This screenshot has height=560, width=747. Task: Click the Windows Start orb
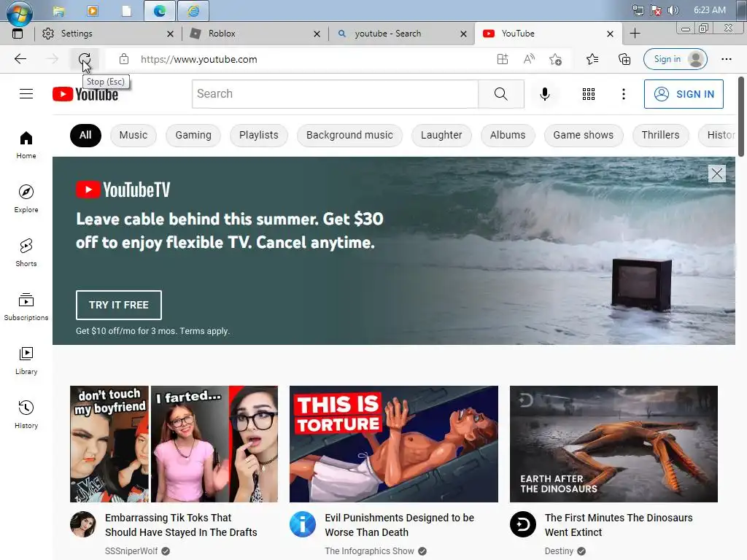(x=20, y=12)
